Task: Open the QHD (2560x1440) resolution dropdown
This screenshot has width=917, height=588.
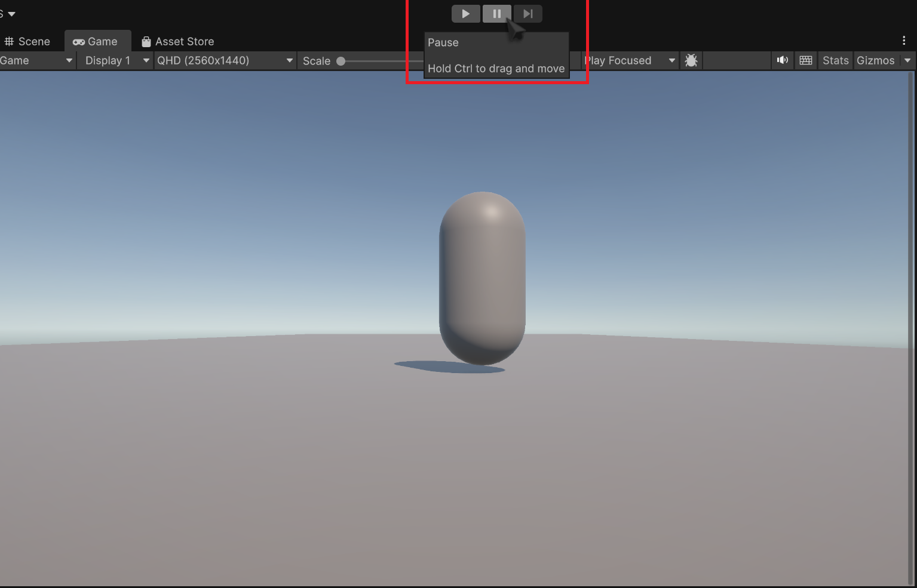Action: [224, 60]
